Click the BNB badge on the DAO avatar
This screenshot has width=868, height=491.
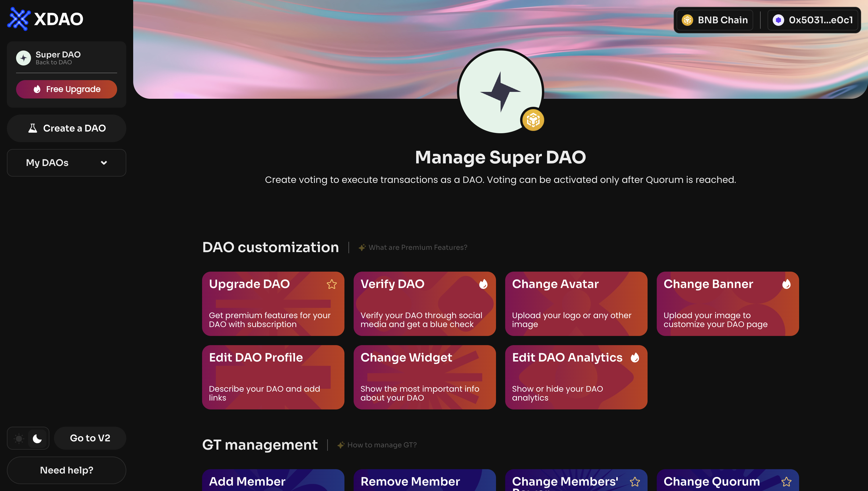533,120
